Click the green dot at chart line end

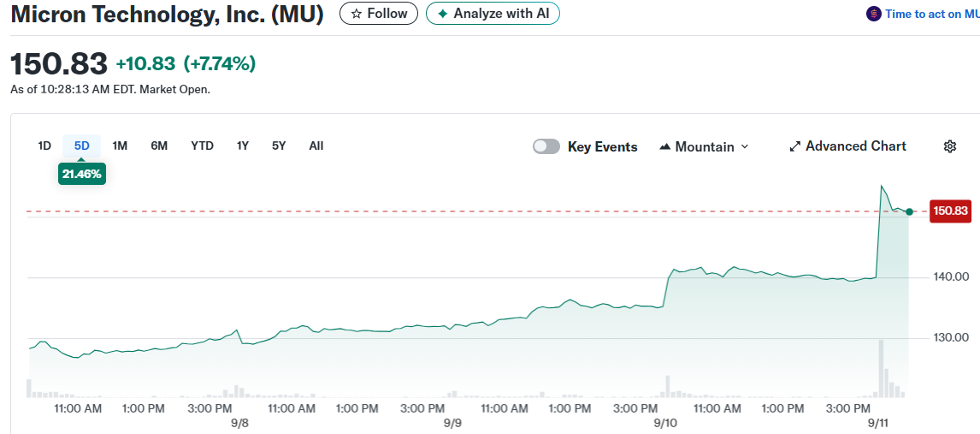pyautogui.click(x=909, y=212)
